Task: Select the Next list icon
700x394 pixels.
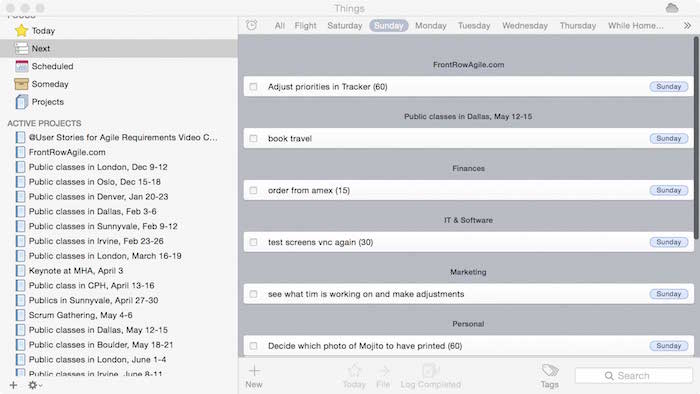Action: click(21, 48)
